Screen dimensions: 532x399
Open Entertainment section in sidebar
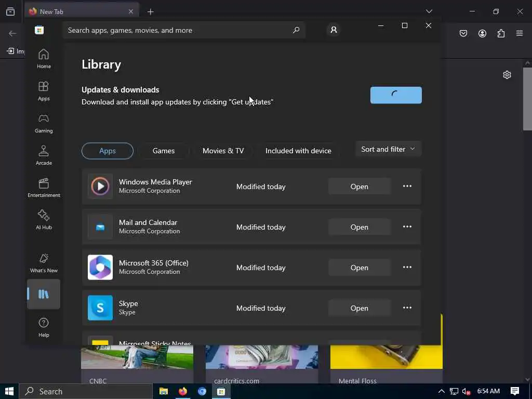(44, 188)
